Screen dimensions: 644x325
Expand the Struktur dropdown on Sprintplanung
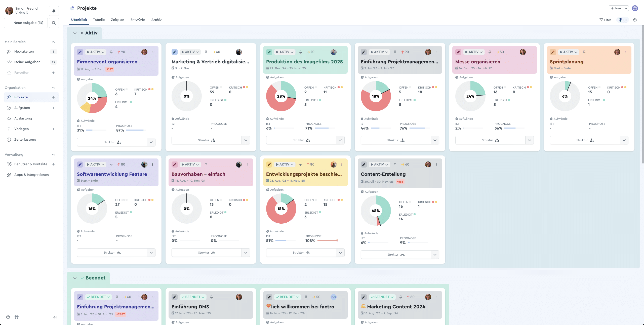[624, 140]
